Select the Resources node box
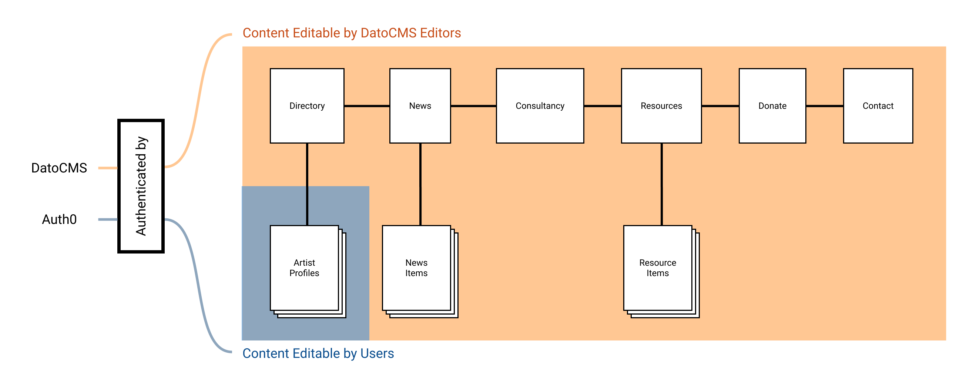This screenshot has height=386, width=980. 662,106
